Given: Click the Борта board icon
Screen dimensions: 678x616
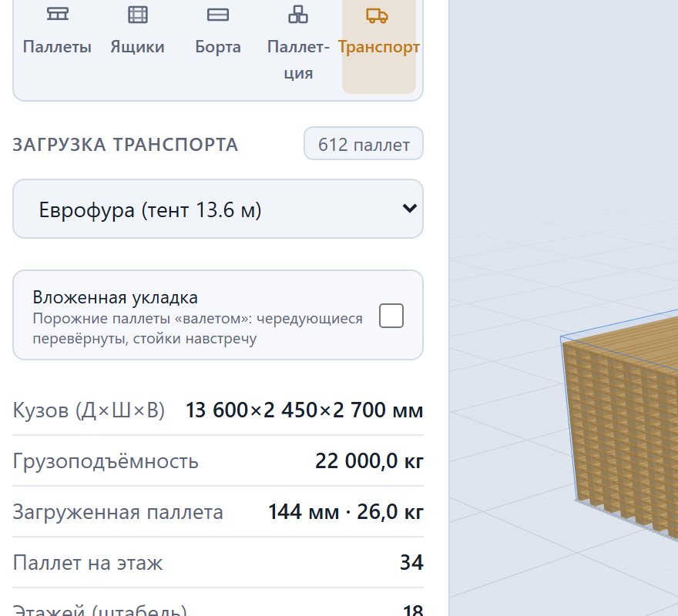Looking at the screenshot, I should (218, 15).
